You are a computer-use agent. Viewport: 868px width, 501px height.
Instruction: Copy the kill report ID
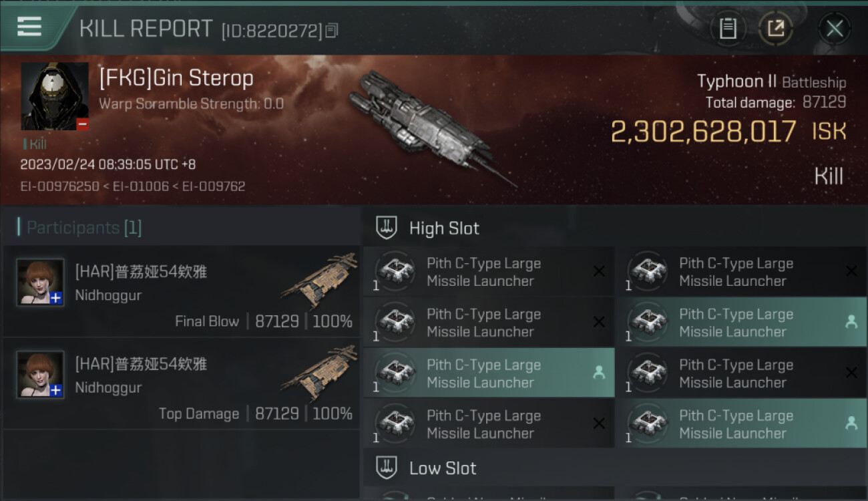[x=332, y=30]
